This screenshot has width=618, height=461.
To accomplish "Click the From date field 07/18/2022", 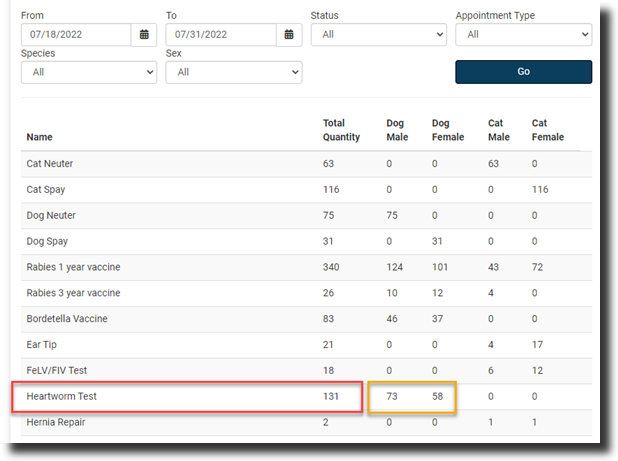I will point(76,35).
